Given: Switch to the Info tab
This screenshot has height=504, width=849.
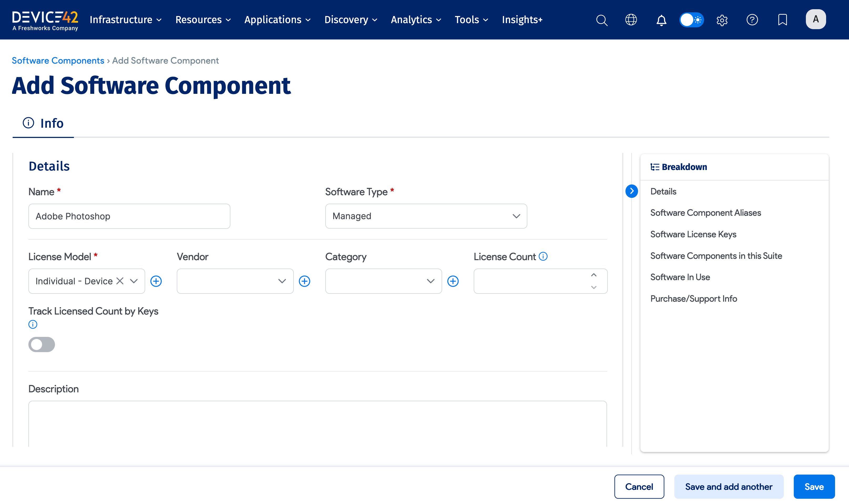Looking at the screenshot, I should click(43, 123).
